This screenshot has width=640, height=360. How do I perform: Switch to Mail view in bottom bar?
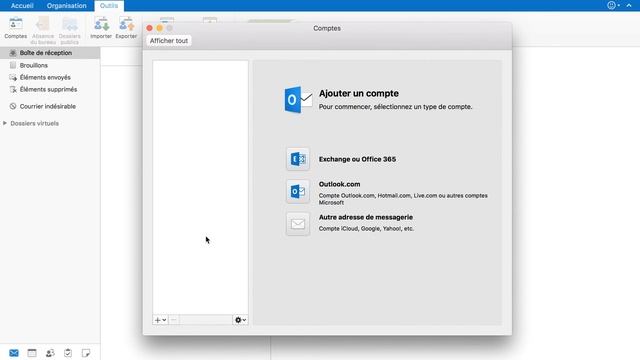click(14, 353)
